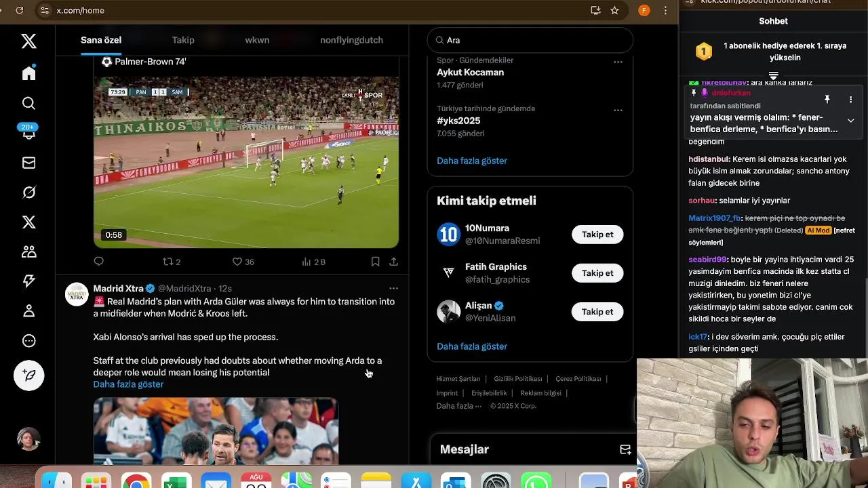
Task: Open Notifications bell with 20+ badge
Action: [x=28, y=132]
